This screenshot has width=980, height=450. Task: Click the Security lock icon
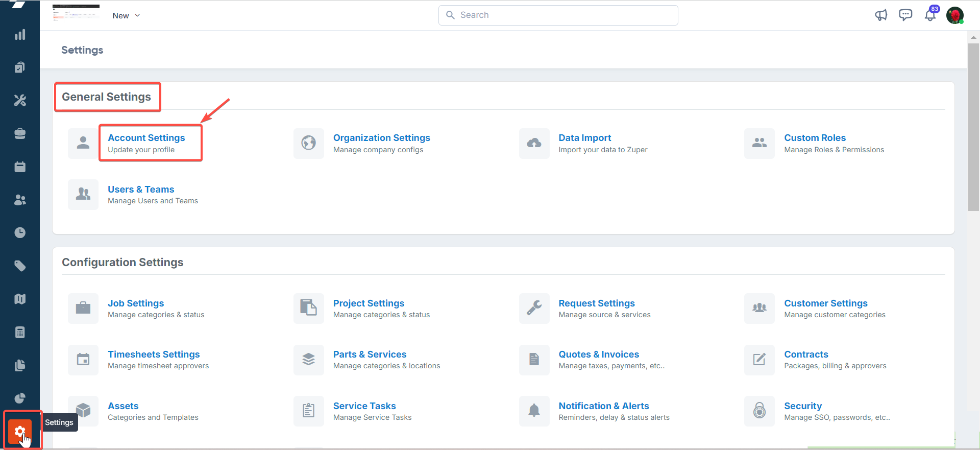pos(759,411)
